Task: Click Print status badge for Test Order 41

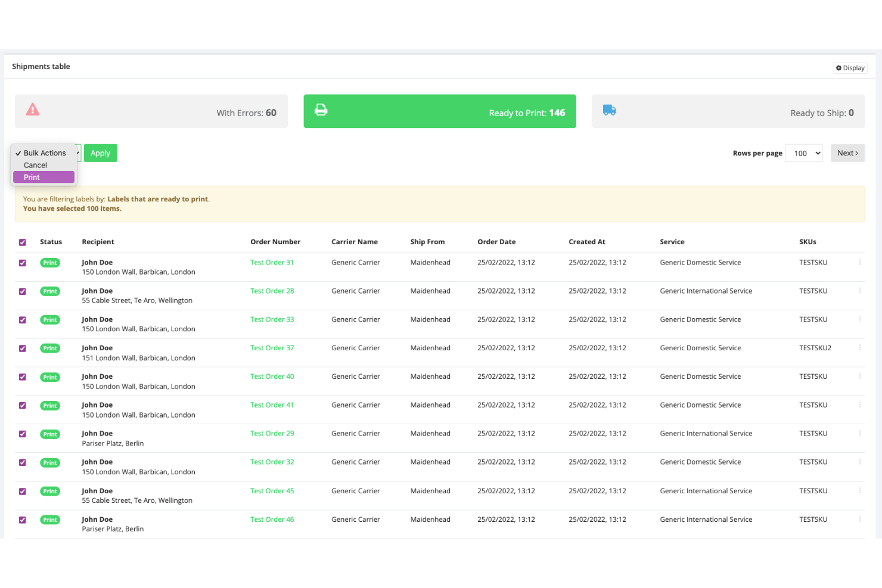Action: [50, 406]
